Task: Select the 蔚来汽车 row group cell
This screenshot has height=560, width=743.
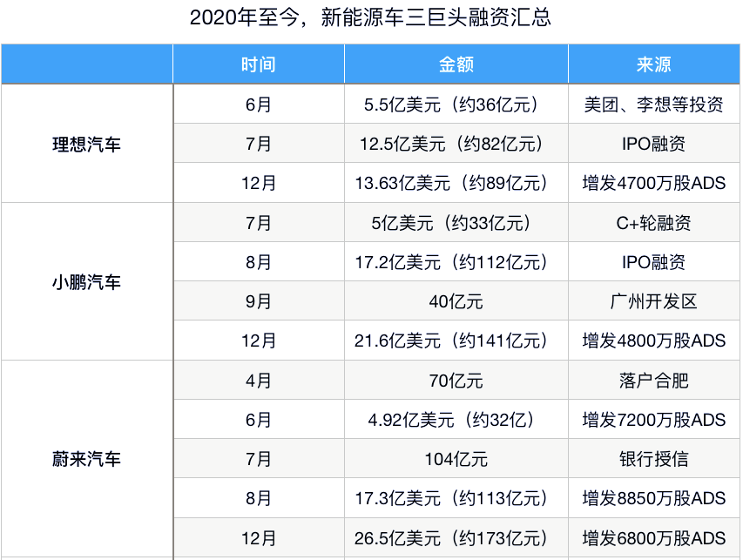Action: (x=87, y=459)
